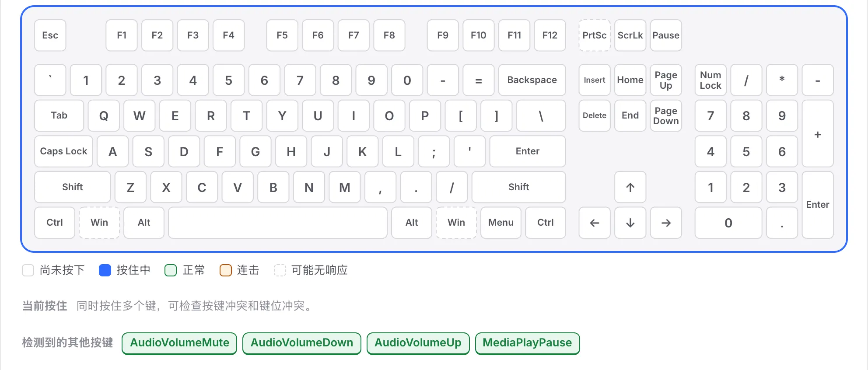
Task: Click the Num Lock key
Action: [x=710, y=80]
